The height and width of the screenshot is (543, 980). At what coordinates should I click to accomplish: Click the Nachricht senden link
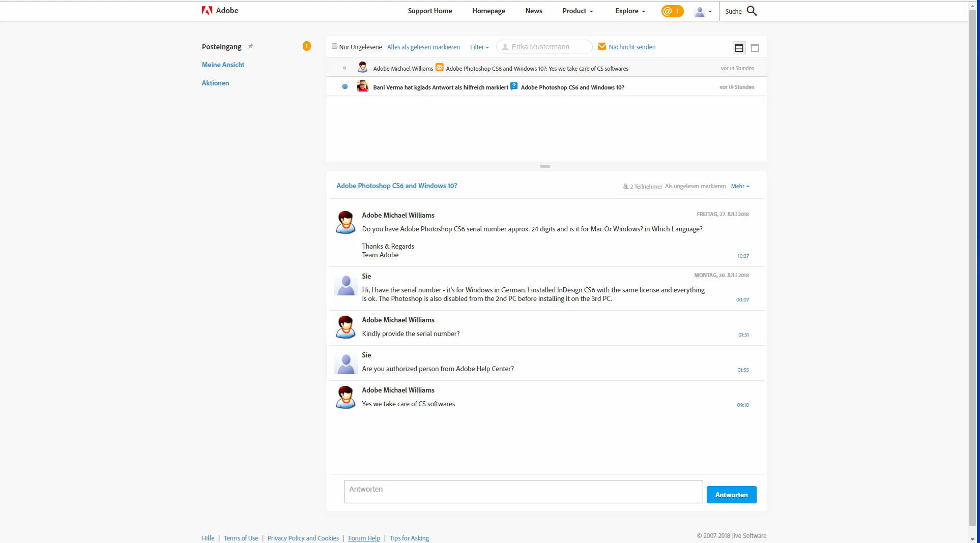tap(632, 47)
